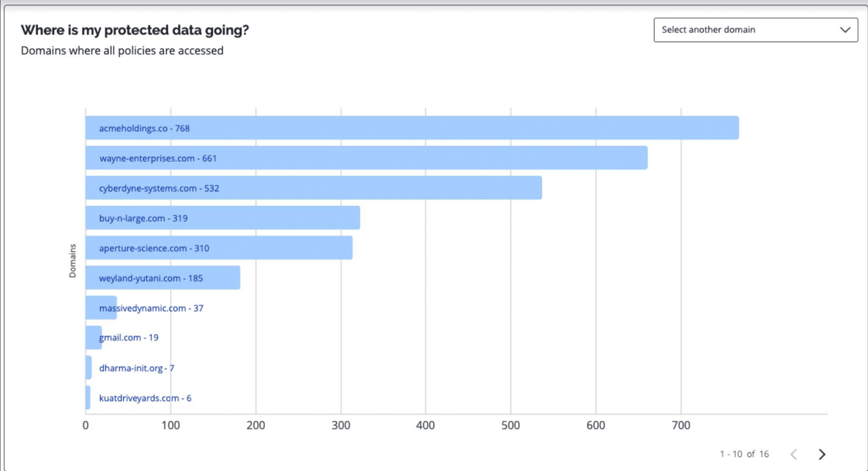Click the buy-n-large.com - 319 bar
Viewport: 868px width, 471px height.
coord(223,218)
